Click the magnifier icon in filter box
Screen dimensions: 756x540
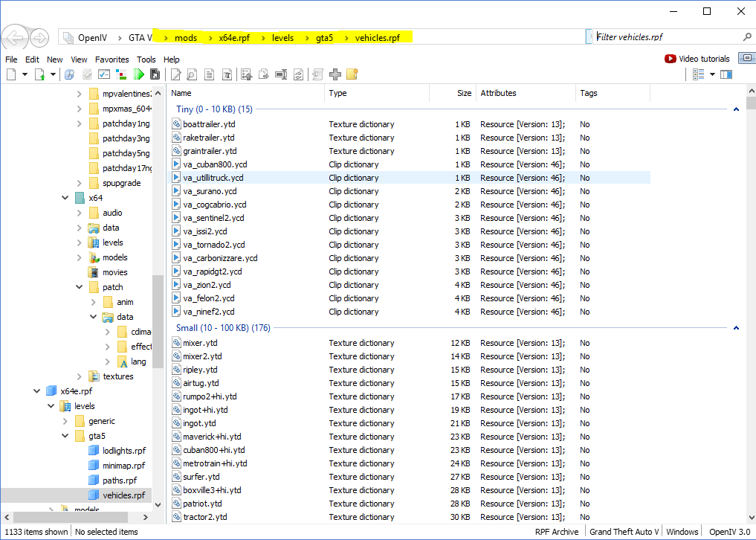click(747, 36)
